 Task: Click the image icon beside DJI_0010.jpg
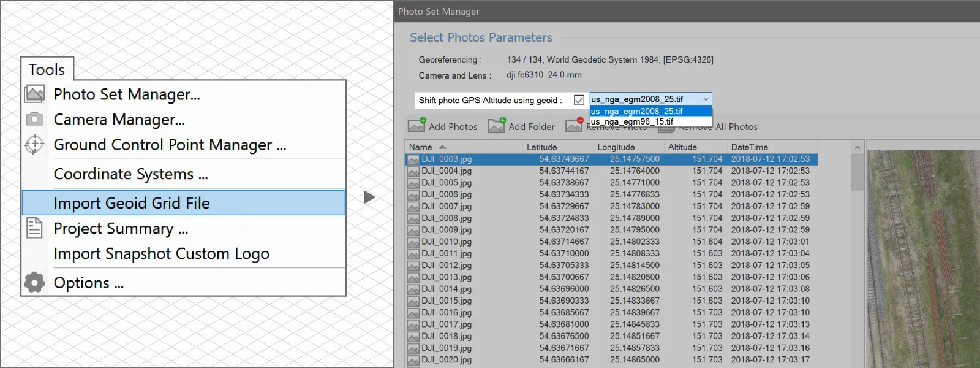(x=413, y=242)
